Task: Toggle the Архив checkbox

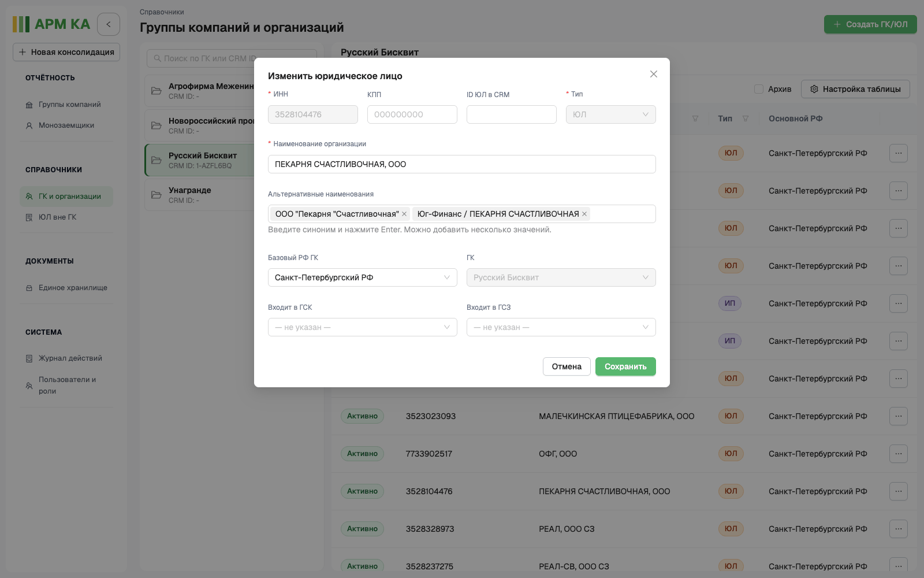Action: [759, 89]
